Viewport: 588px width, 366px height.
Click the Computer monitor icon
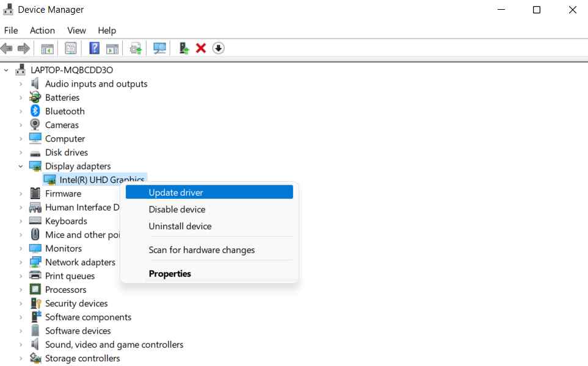pos(35,138)
